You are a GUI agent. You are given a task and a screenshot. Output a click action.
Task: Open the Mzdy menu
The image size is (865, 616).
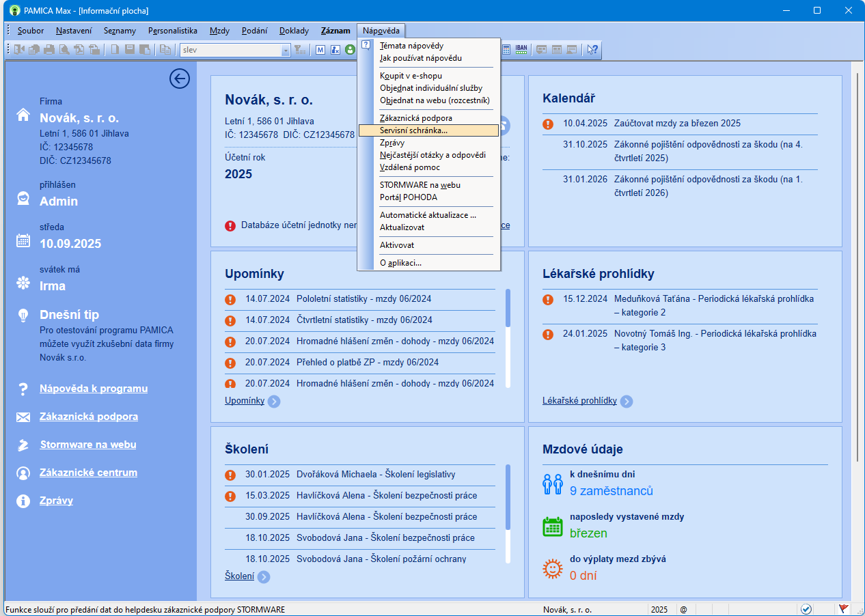click(x=219, y=31)
